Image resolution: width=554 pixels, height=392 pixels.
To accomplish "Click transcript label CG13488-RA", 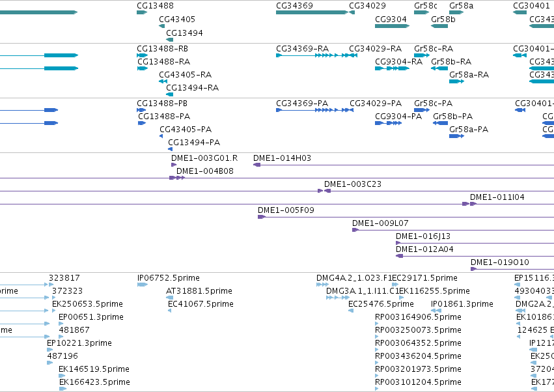I will click(x=164, y=62).
